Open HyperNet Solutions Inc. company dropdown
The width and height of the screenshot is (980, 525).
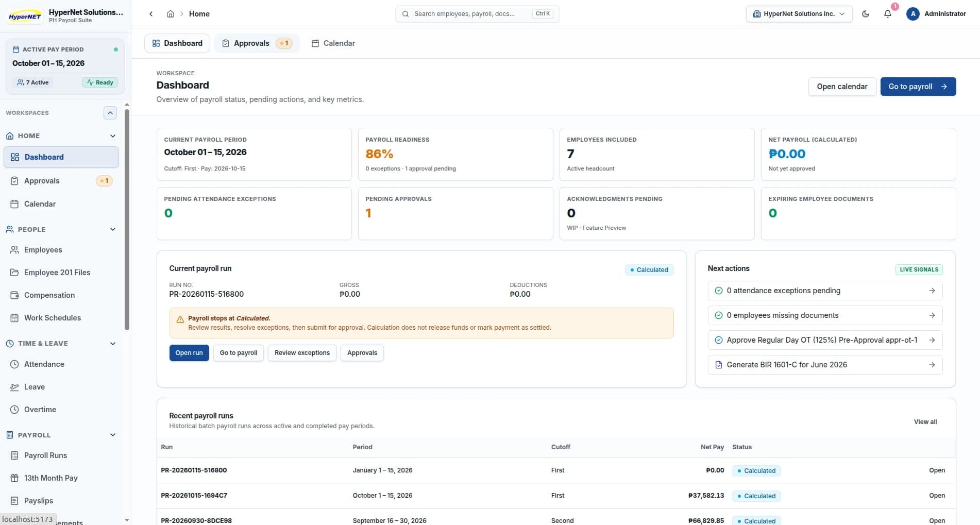[x=799, y=14]
